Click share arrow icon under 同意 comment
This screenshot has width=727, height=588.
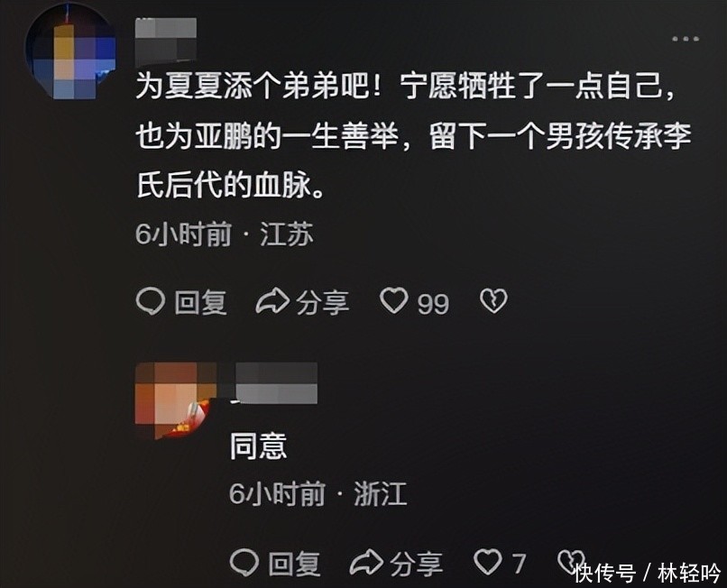(x=366, y=563)
